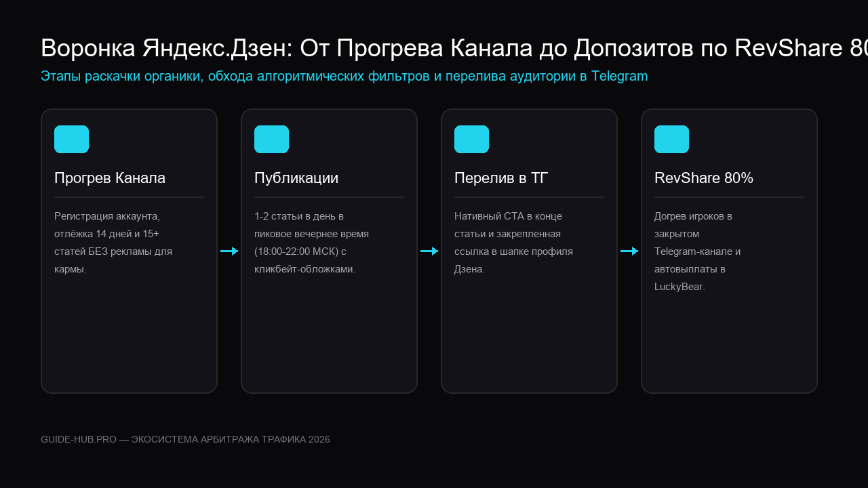
Task: Click the cyan icon above RevShare 80%
Action: (671, 139)
